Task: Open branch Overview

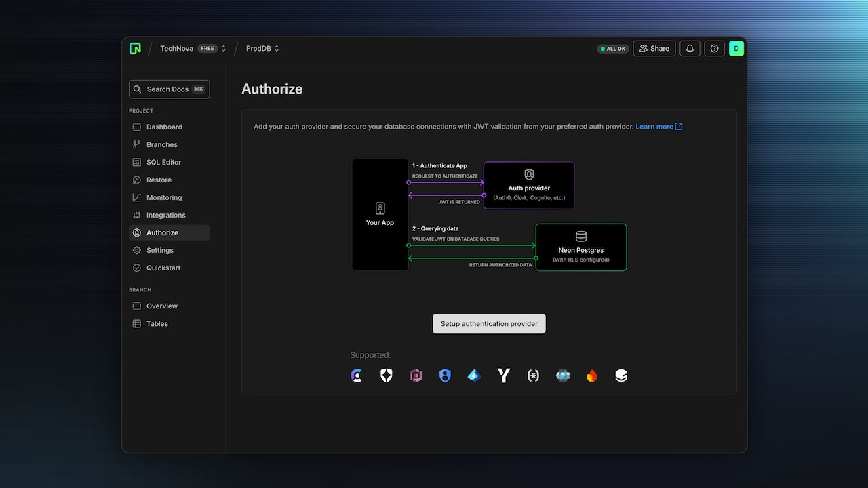Action: (170, 306)
